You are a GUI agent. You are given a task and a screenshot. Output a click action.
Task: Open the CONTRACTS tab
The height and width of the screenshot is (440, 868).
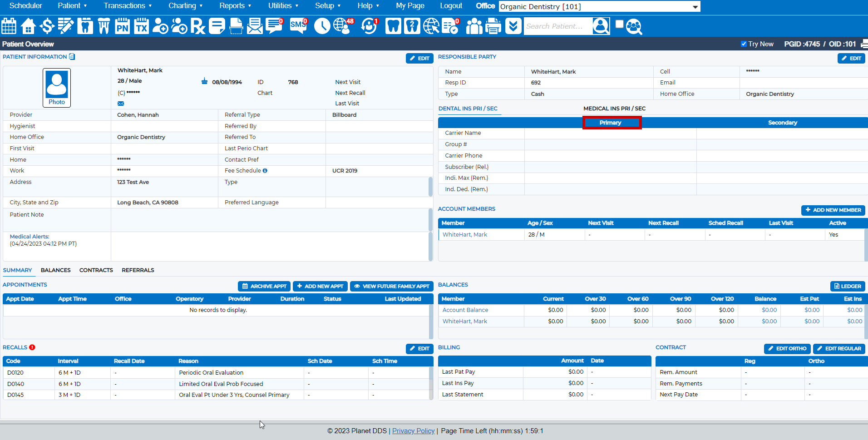click(96, 270)
